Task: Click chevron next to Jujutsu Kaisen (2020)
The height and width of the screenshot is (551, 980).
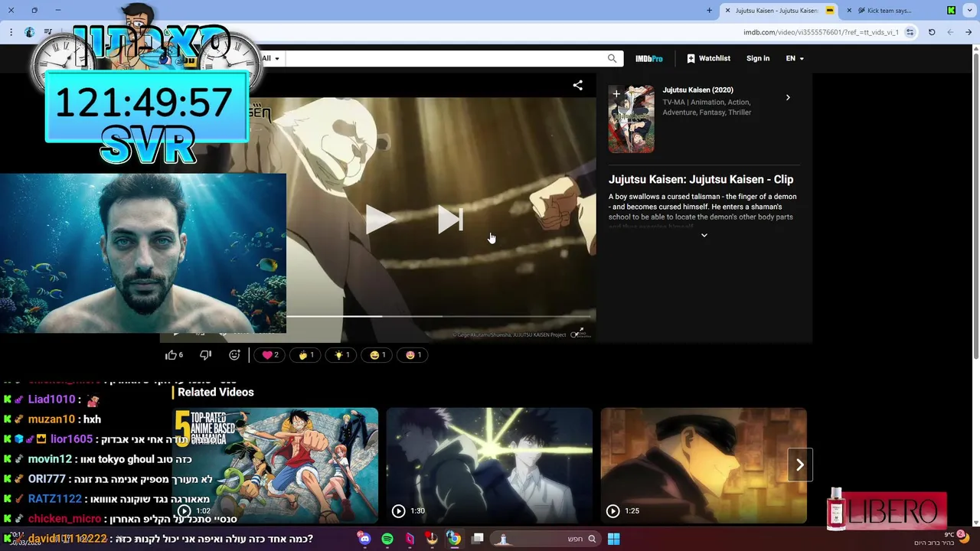Action: (x=788, y=97)
